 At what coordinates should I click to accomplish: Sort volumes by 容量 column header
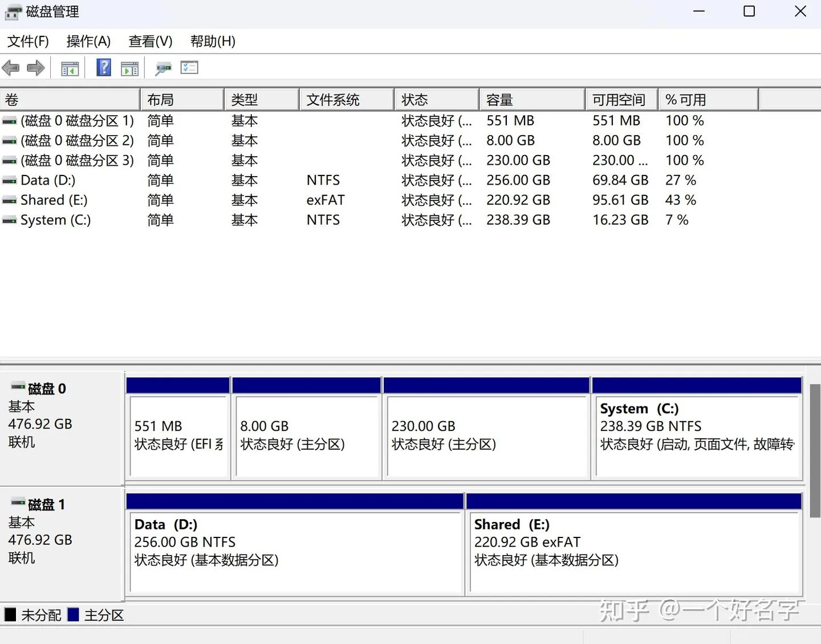(531, 100)
